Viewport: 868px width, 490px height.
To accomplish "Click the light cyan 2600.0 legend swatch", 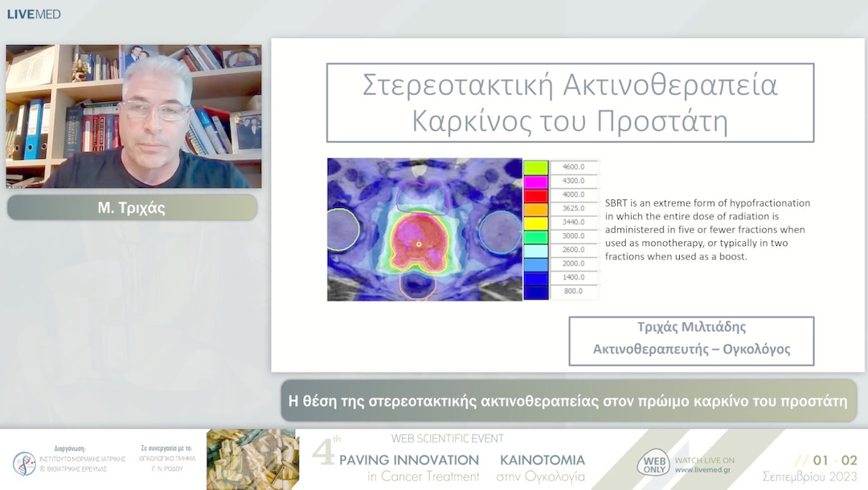I will pyautogui.click(x=536, y=251).
